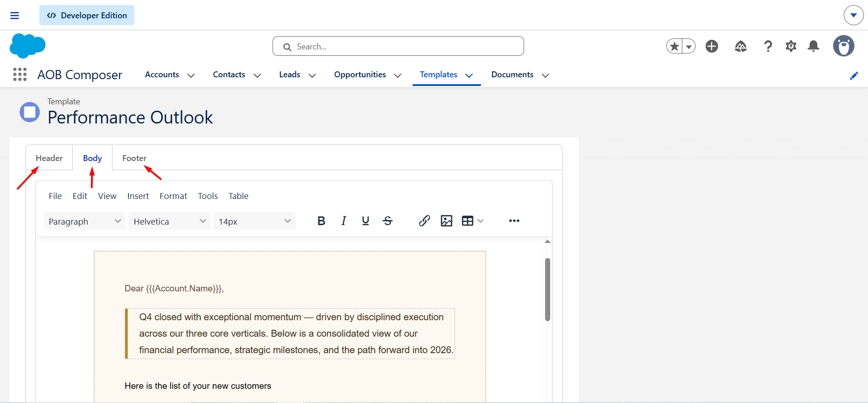Click the Template record icon
This screenshot has height=403, width=868.
[x=30, y=112]
